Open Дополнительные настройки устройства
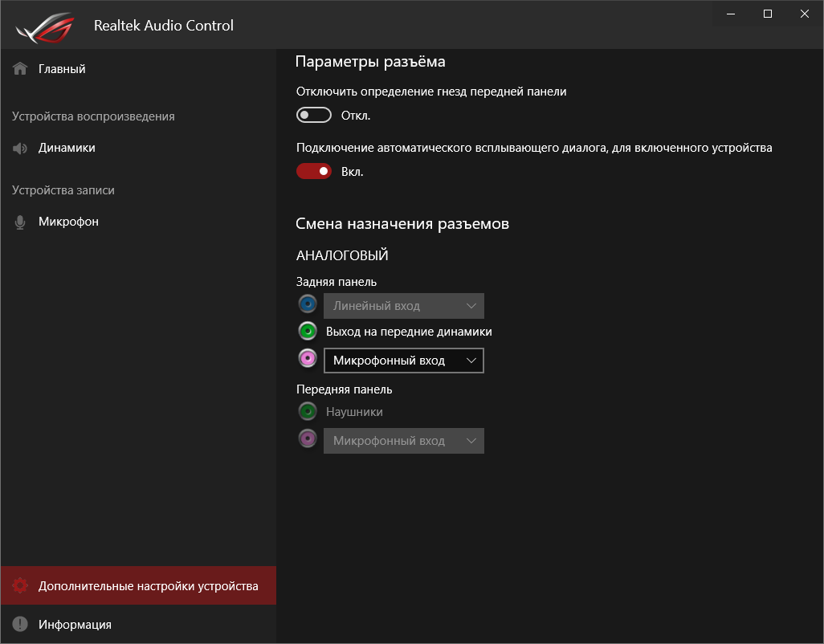This screenshot has width=824, height=644. (139, 585)
